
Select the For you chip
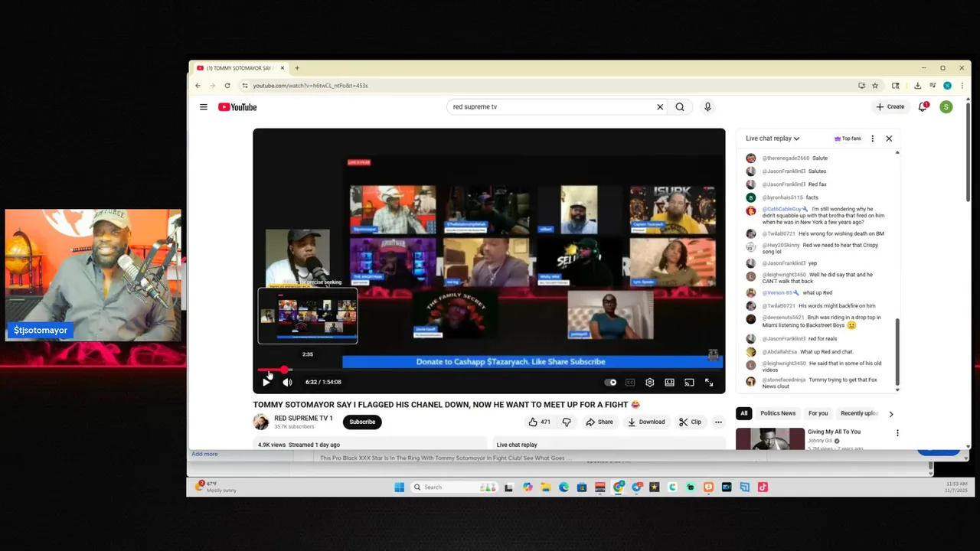pos(818,413)
